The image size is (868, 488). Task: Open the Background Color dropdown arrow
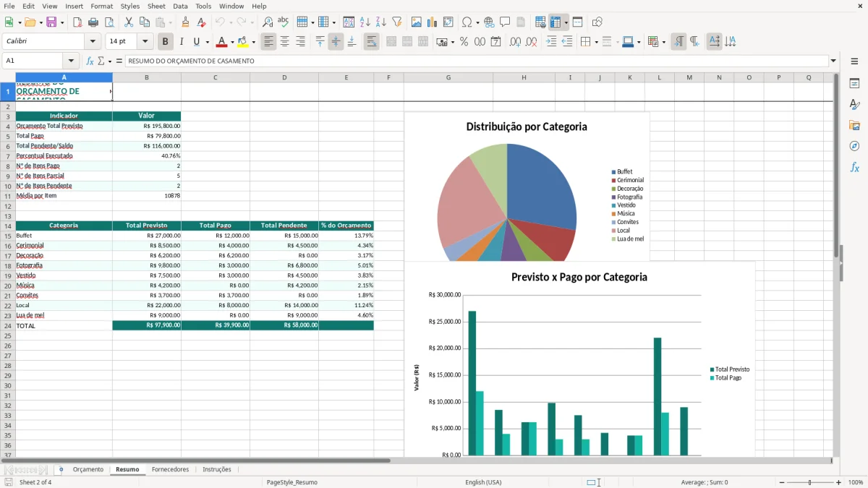tap(253, 42)
